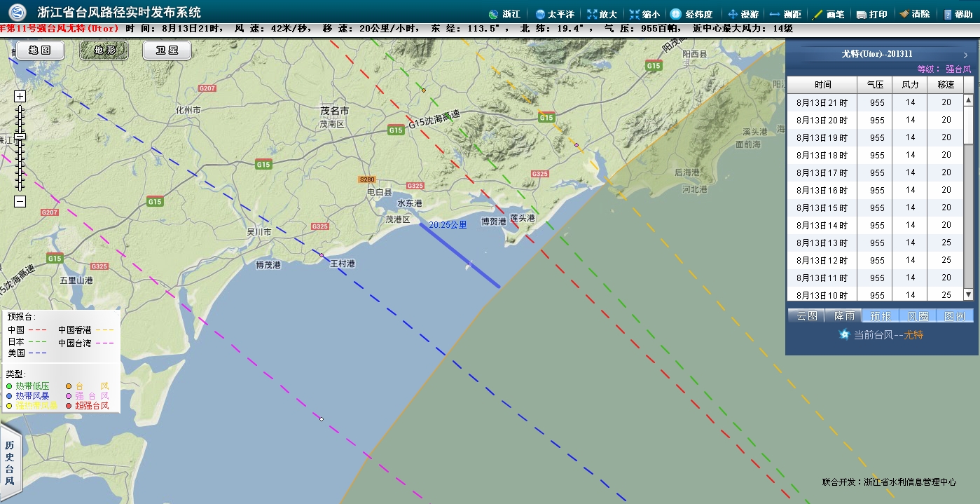Switch base layer to 卫星 satellite
This screenshot has width=980, height=504.
point(166,50)
